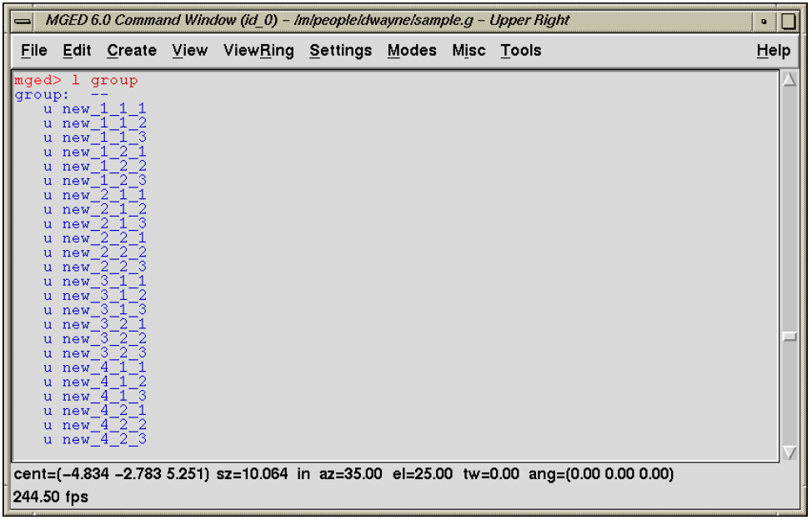812x520 pixels.
Task: Click the scrollbar down arrow
Action: 789,452
